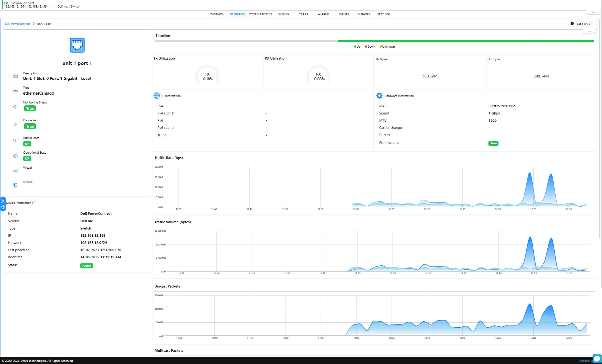Toggle the Up legend in Timeline
Screen dimensions: 602x364
357,47
